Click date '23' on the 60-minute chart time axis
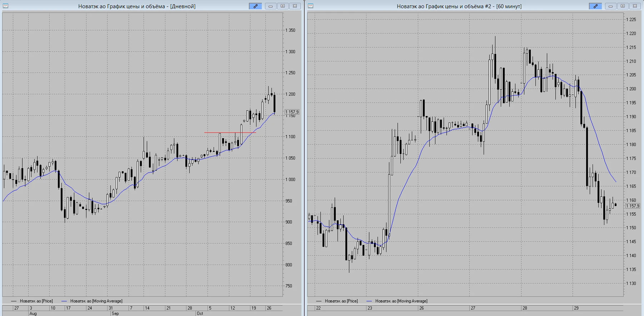 tap(370, 308)
